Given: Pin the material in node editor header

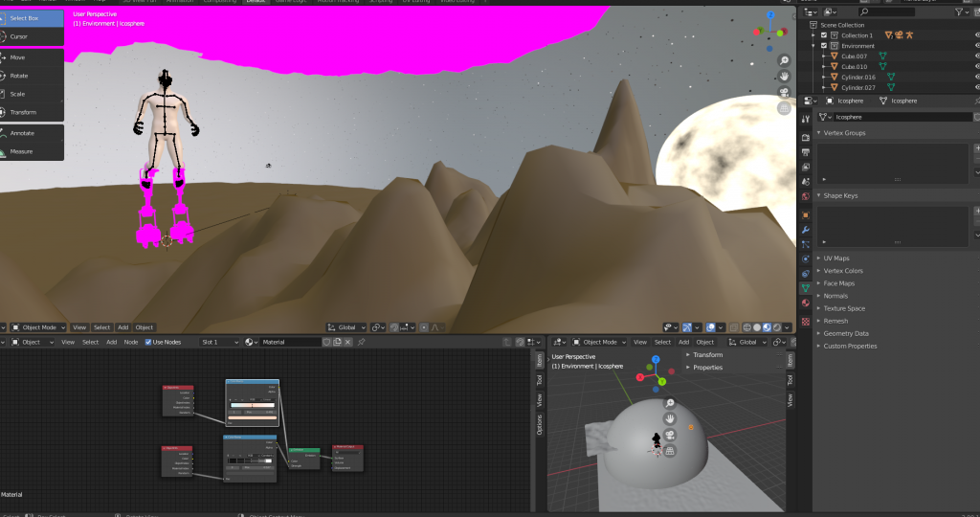Looking at the screenshot, I should coord(362,342).
